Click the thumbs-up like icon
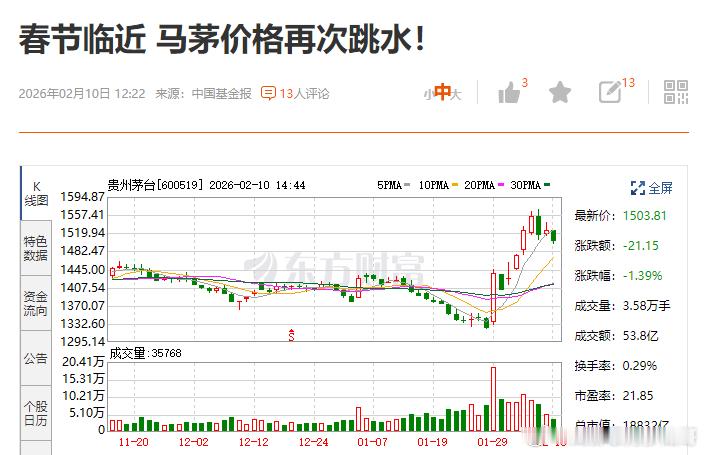Image resolution: width=705 pixels, height=455 pixels. (x=509, y=93)
